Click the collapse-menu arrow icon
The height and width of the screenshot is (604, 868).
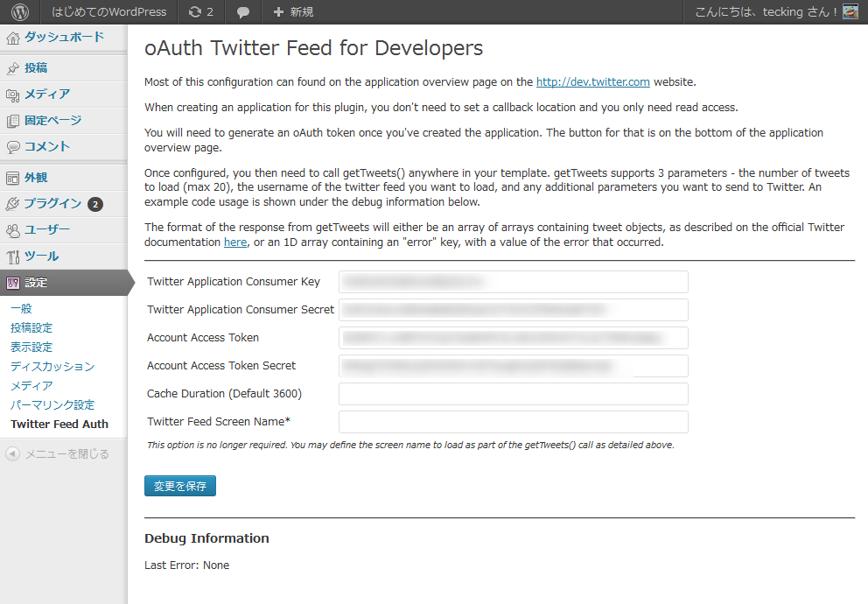click(x=13, y=454)
